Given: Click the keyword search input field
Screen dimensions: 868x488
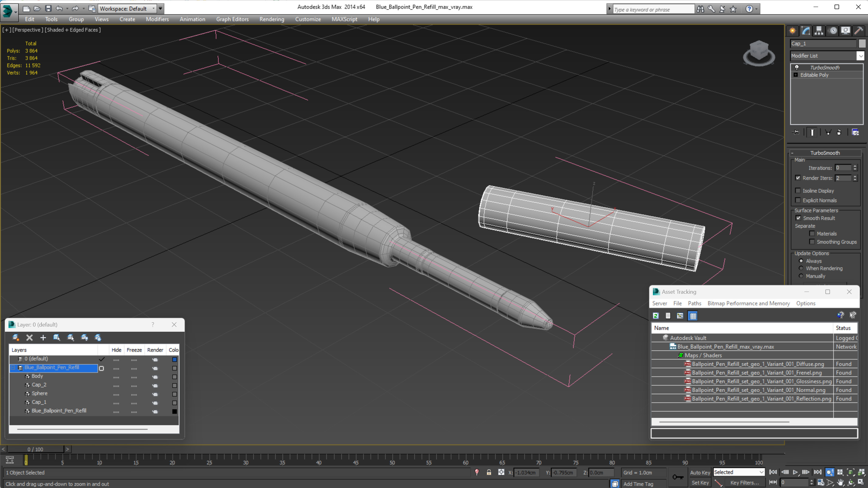Looking at the screenshot, I should tap(654, 9).
